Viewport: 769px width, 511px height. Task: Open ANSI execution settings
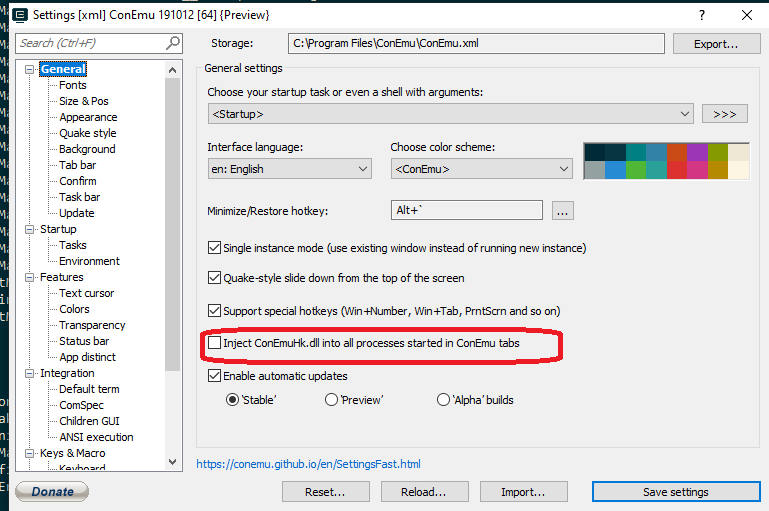(96, 437)
